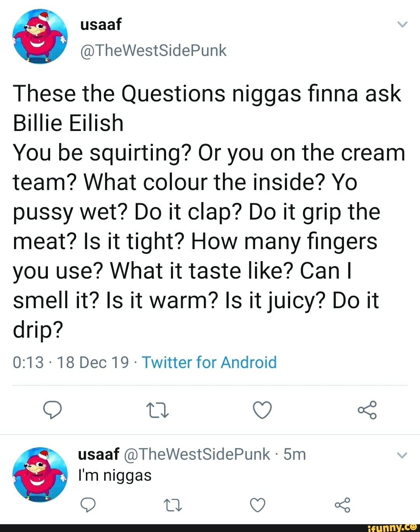Open the "5m" timestamp on the reply

coord(294,454)
